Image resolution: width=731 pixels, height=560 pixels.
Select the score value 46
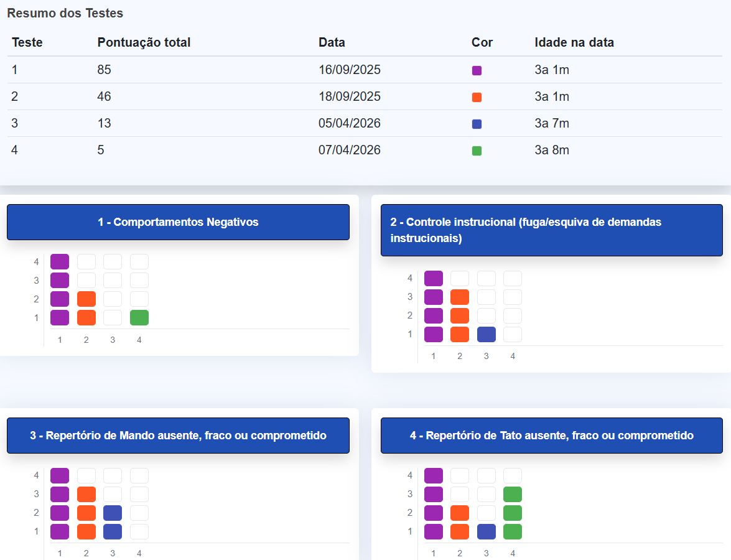[104, 96]
